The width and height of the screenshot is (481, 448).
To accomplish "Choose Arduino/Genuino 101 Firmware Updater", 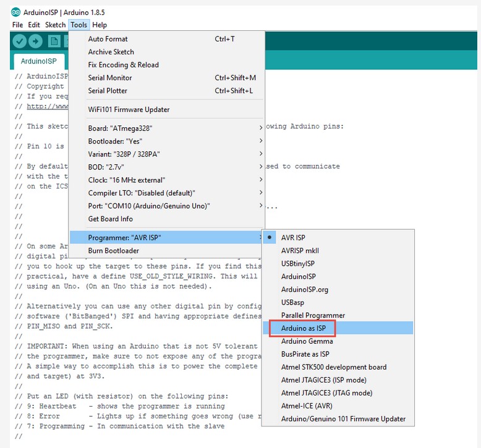I will pos(338,418).
